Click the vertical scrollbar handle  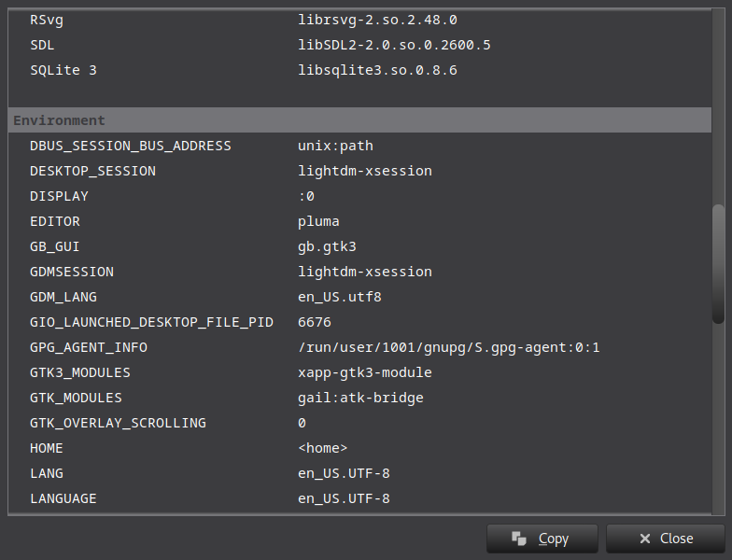pyautogui.click(x=718, y=264)
